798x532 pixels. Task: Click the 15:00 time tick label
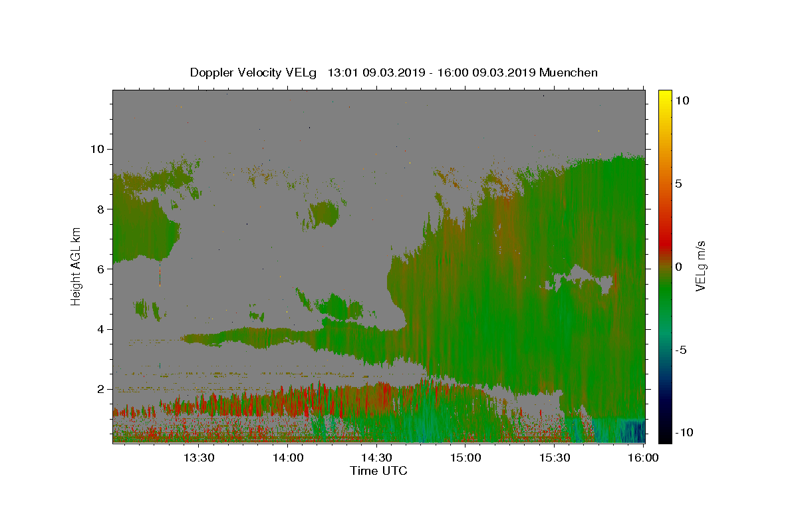[465, 458]
